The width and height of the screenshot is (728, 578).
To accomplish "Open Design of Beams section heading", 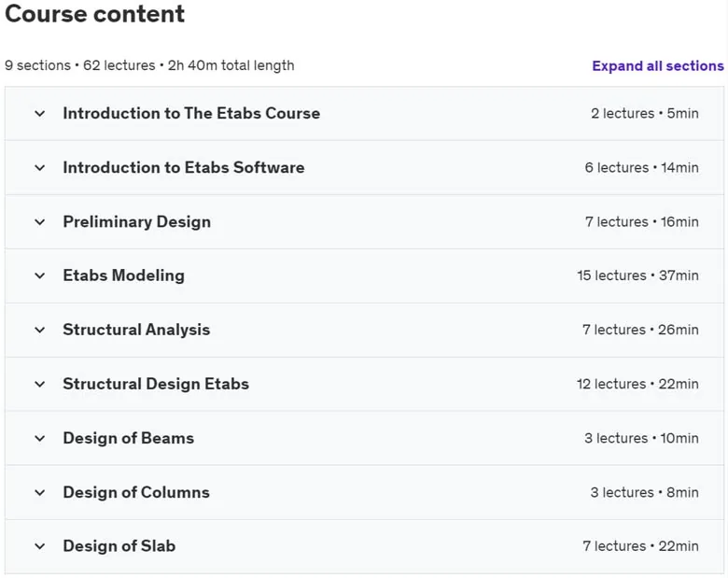I will coord(129,438).
